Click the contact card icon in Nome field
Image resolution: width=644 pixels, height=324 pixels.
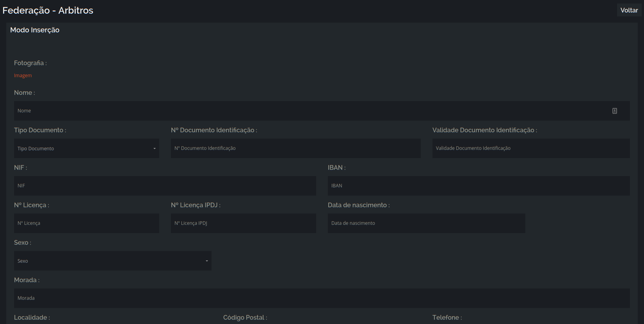point(615,111)
